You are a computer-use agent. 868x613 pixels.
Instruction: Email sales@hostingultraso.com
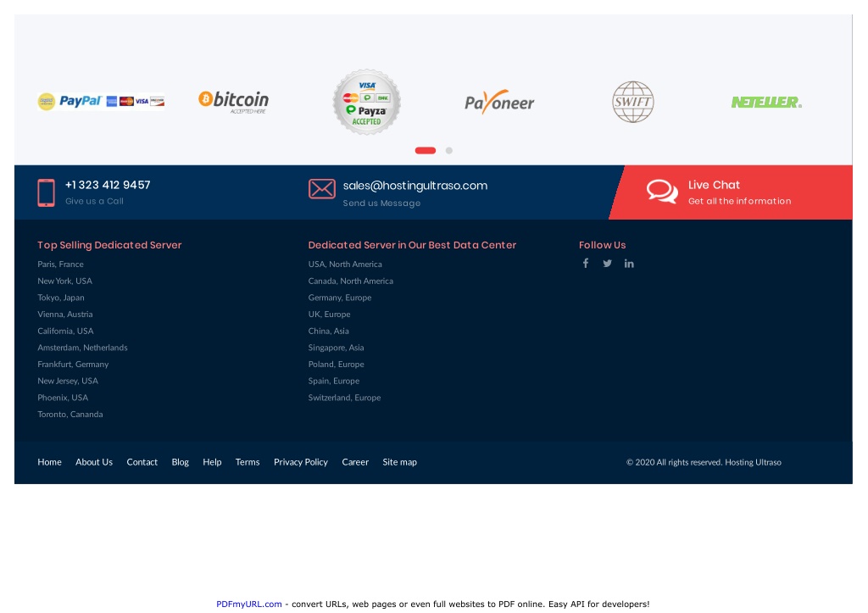(415, 186)
